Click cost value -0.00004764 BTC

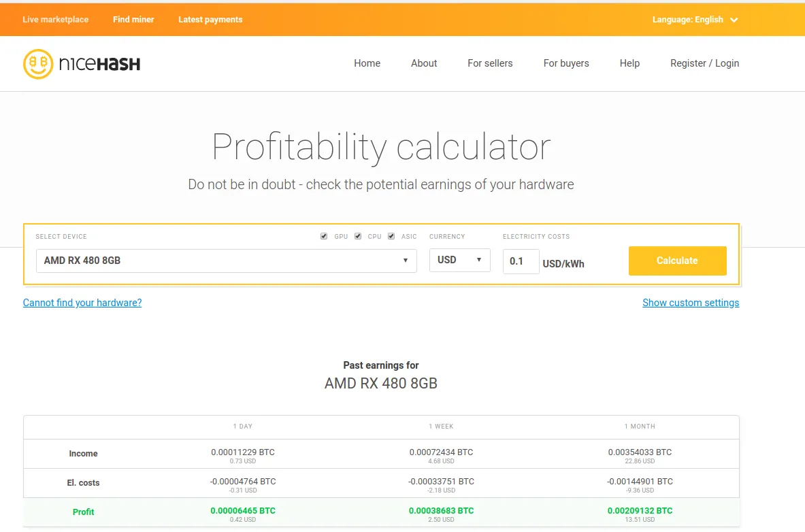[243, 482]
